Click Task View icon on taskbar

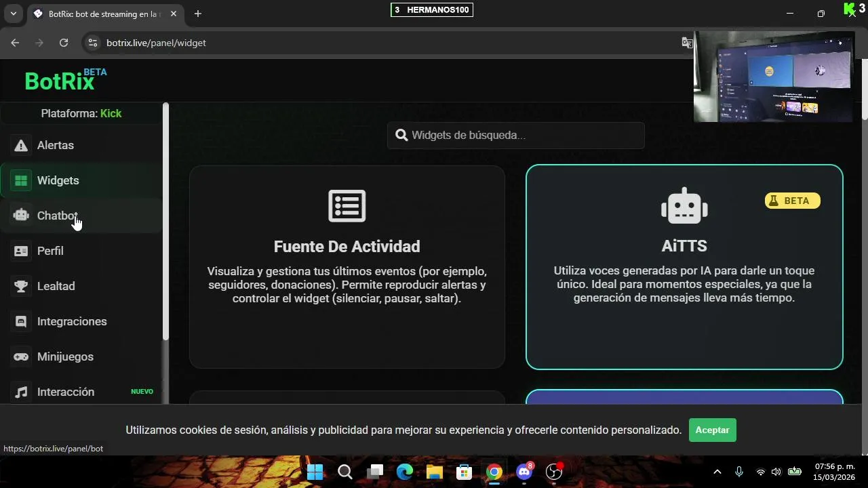click(x=375, y=472)
